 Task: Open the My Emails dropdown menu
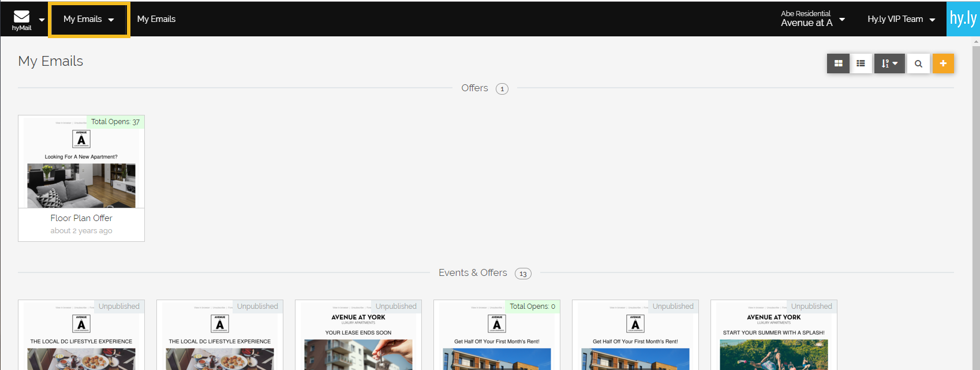89,19
